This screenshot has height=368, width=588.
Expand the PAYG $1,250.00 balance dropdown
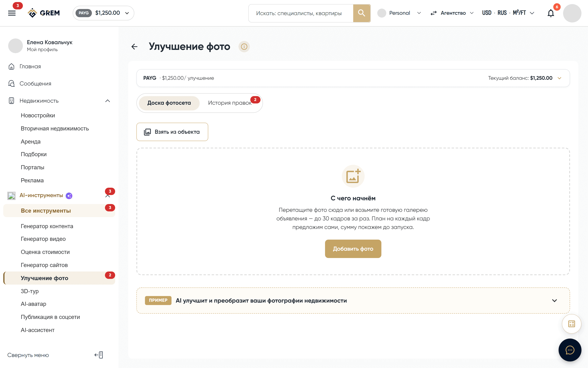point(104,13)
